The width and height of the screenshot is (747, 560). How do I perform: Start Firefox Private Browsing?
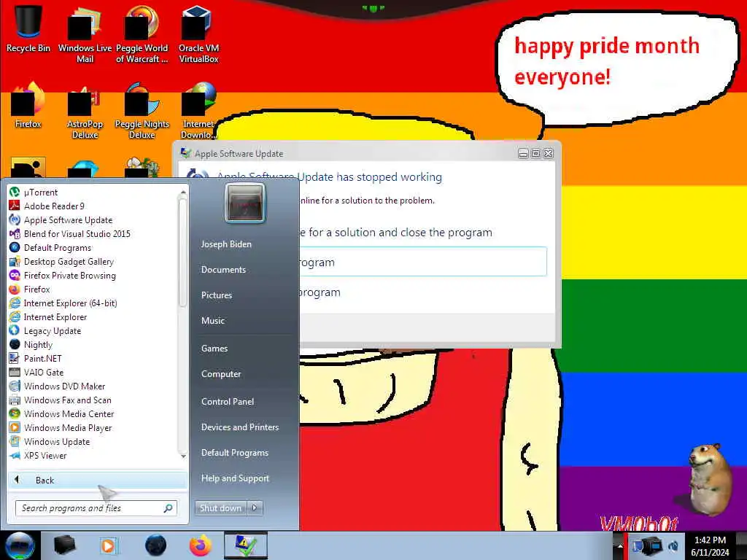point(69,275)
